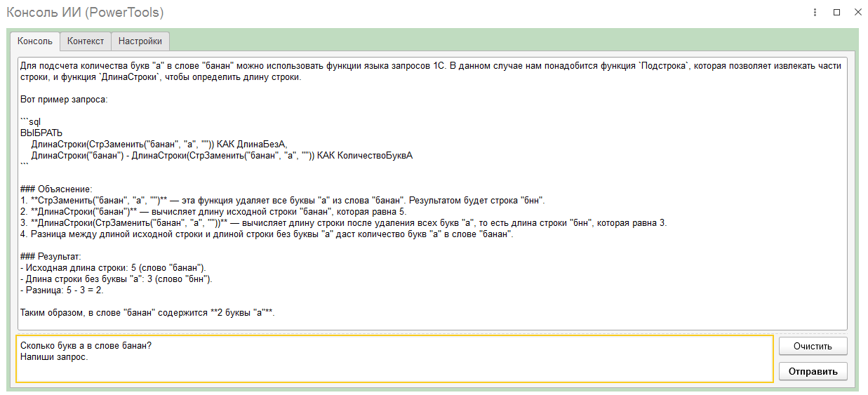Click the line 'Вот пример запроса:'
Viewport: 868px width, 395px height.
coord(65,99)
